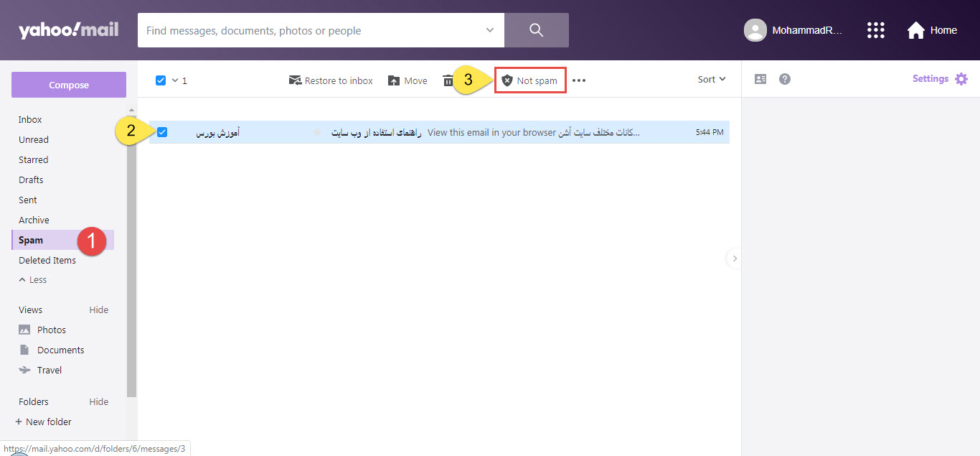Screen dimensions: 980x456
Task: Open the three dots more menu
Action: (x=579, y=80)
